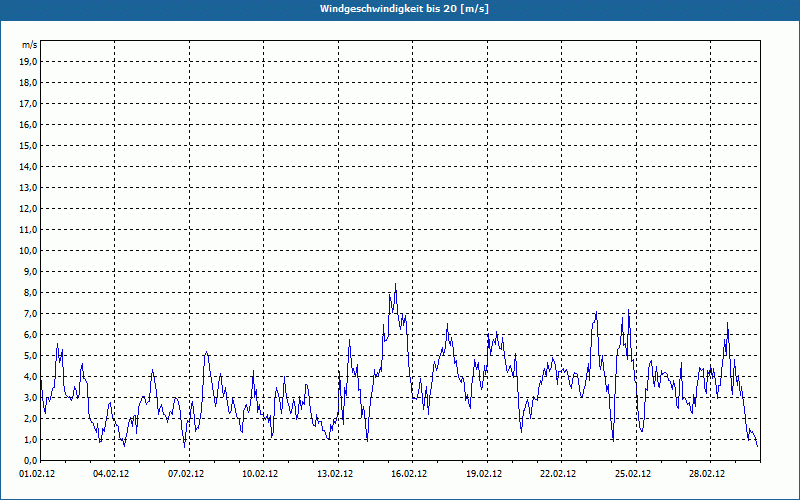800x500 pixels.
Task: Click the 3,0 y-axis label
Action: [x=30, y=397]
